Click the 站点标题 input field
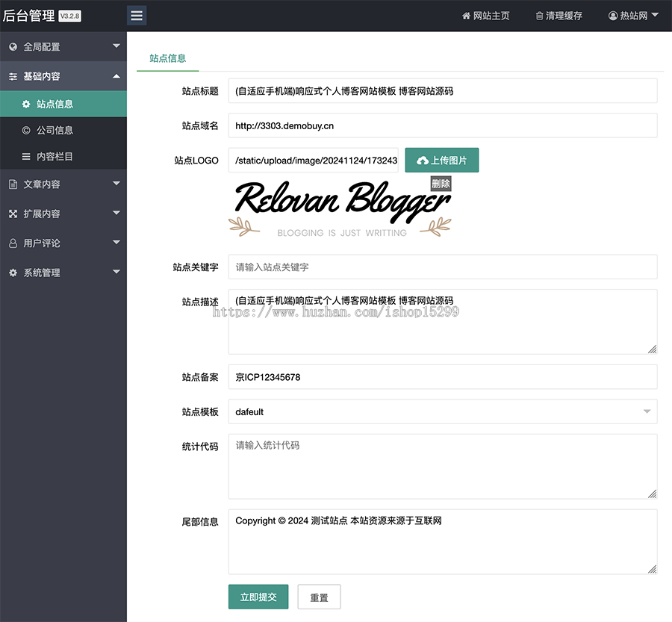This screenshot has height=622, width=672. pos(443,91)
